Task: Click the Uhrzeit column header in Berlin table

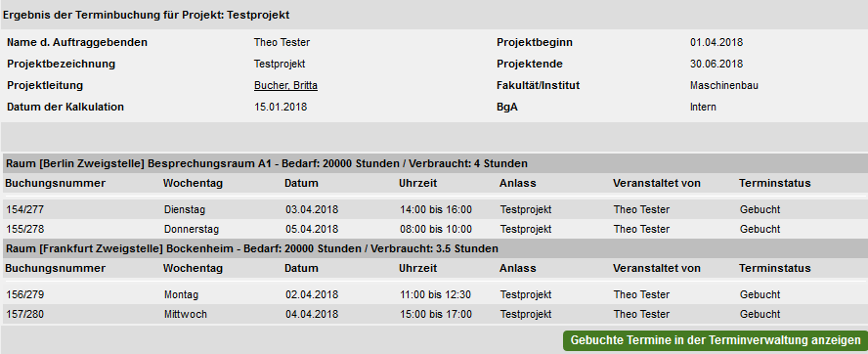Action: pyautogui.click(x=417, y=184)
